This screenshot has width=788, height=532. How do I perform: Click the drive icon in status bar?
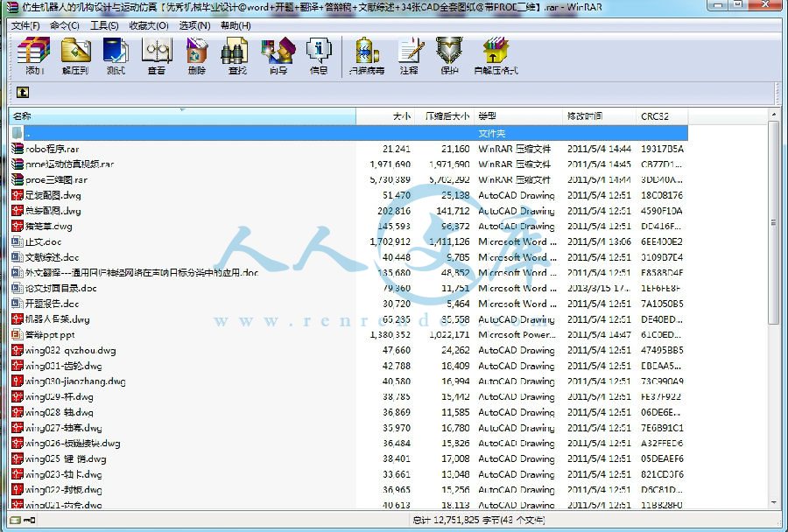coord(15,520)
